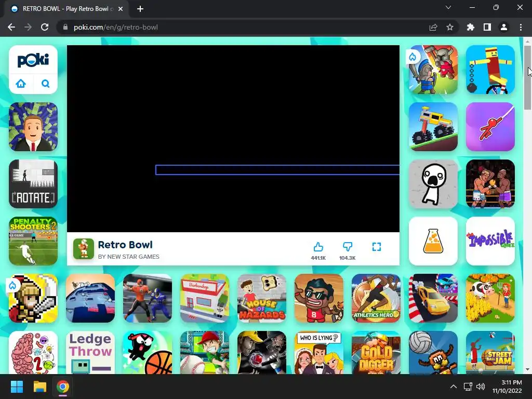Click the Retro Bowl game icon
The width and height of the screenshot is (532, 399).
84,249
